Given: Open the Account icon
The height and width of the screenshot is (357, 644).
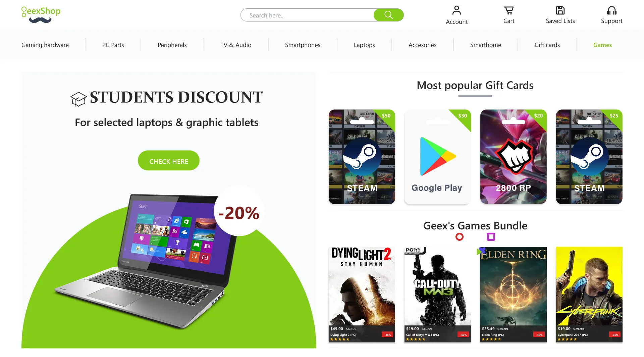Looking at the screenshot, I should tap(457, 10).
